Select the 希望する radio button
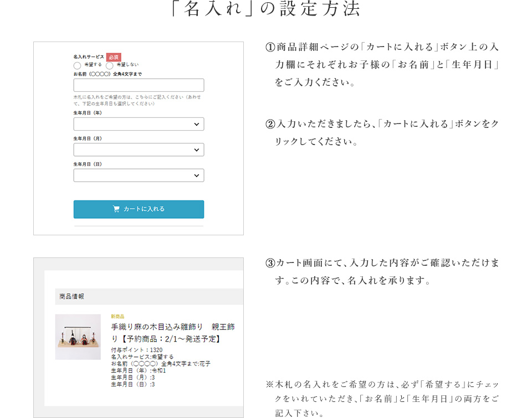Screen dimensions: 532x418 (78, 65)
